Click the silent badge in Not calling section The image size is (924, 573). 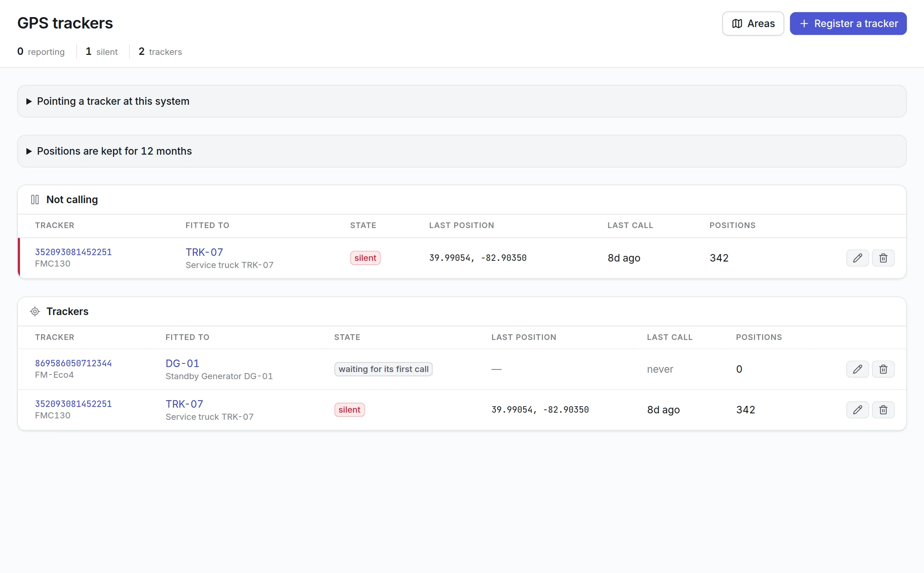[x=365, y=258]
